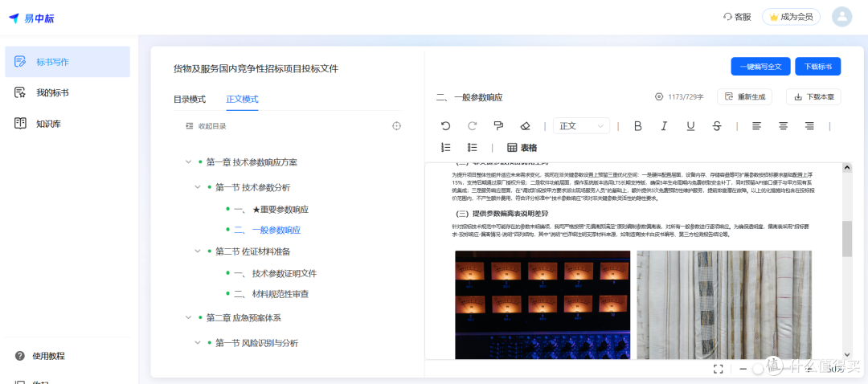
Task: Click 下载本章 button
Action: click(x=813, y=97)
